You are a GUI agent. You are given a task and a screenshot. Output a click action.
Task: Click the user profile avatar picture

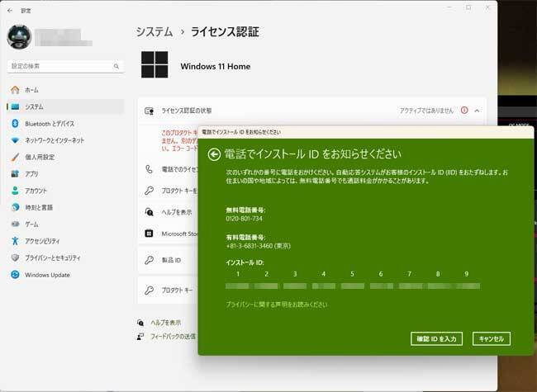pos(20,37)
